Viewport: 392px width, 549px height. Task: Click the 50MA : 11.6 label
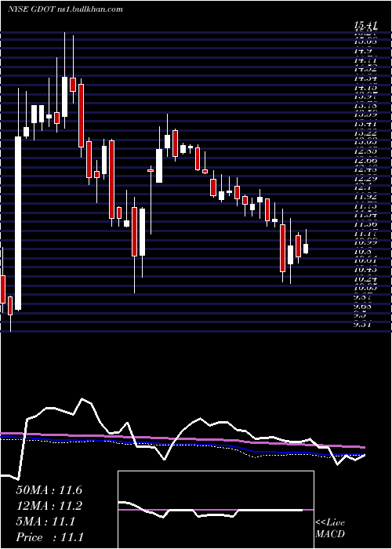pyautogui.click(x=49, y=490)
